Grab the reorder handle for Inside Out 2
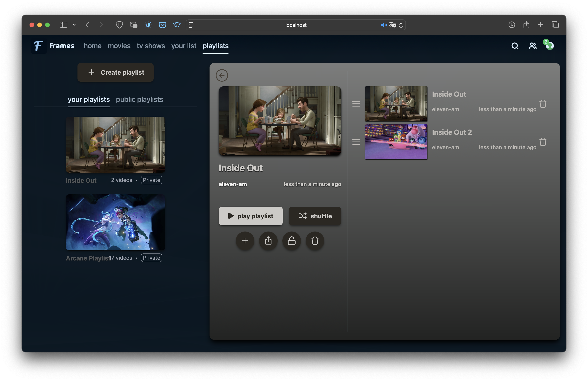 [356, 142]
